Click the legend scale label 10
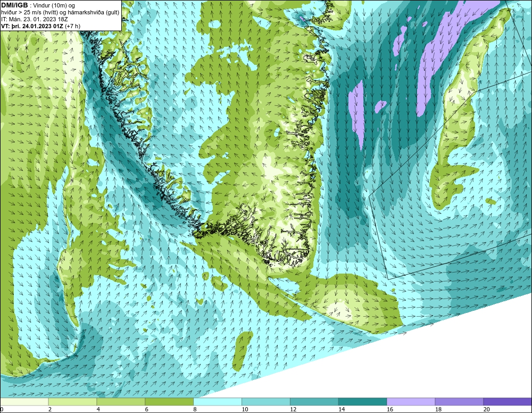The image size is (532, 413). 245,410
